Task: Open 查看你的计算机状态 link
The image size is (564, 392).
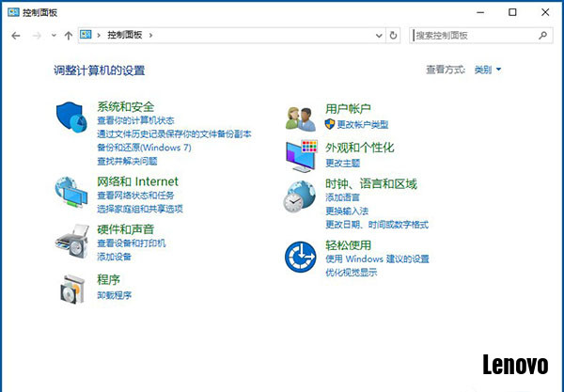Action: click(135, 120)
